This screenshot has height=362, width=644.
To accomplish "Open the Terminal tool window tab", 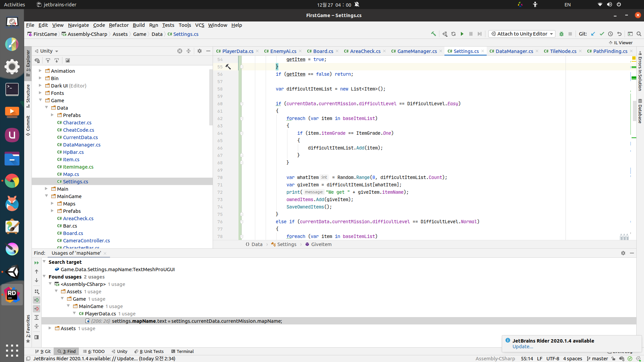I will pos(182,351).
